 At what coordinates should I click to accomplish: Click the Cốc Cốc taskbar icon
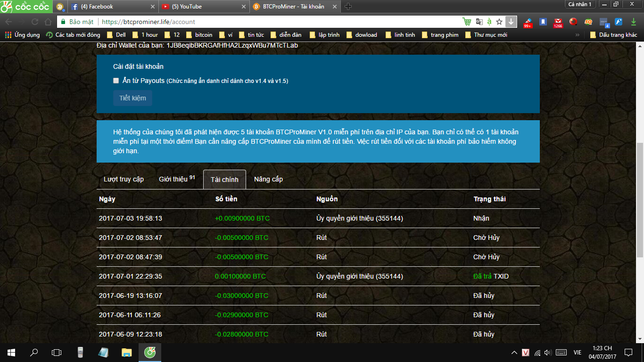coord(150,353)
